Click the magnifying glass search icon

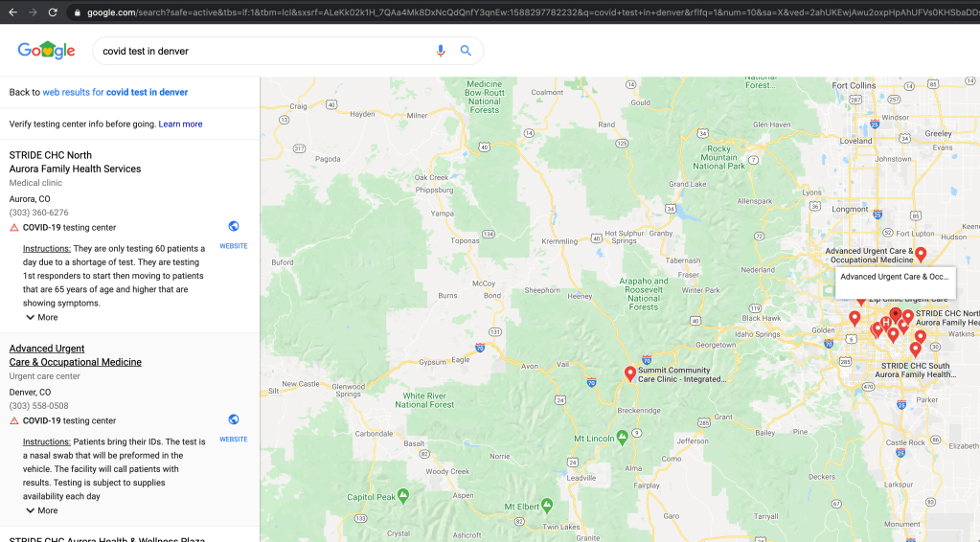(x=466, y=51)
